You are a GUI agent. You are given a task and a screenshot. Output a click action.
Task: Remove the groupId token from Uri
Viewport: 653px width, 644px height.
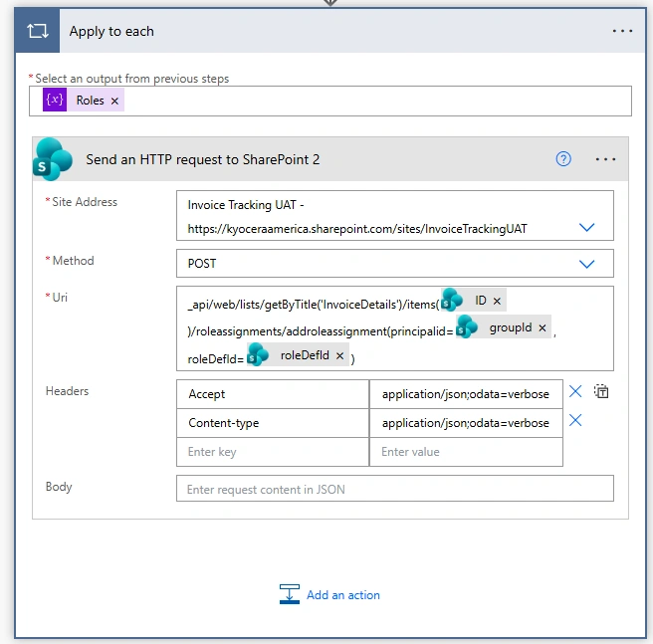[543, 328]
